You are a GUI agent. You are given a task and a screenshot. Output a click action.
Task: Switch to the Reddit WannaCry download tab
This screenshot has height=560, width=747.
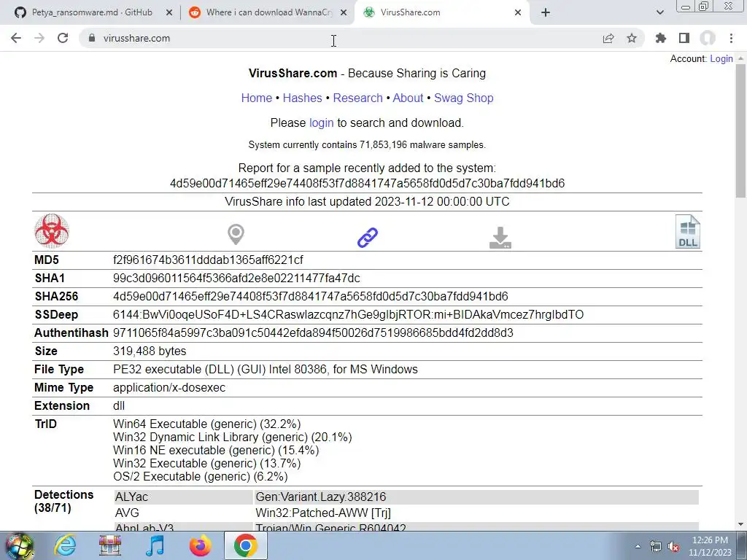(268, 13)
